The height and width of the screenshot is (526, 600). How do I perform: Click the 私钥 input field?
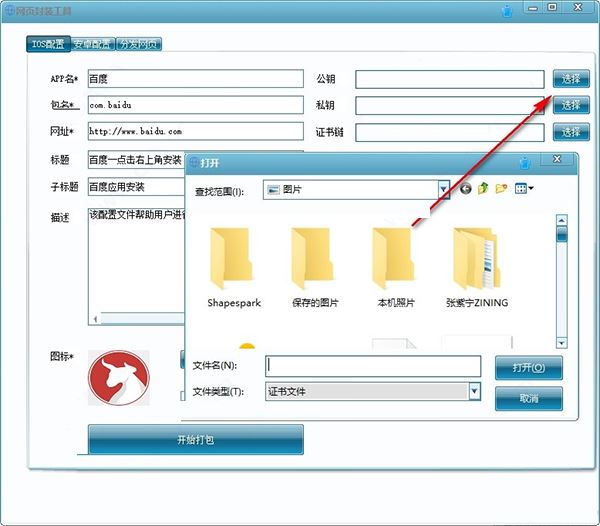click(450, 106)
